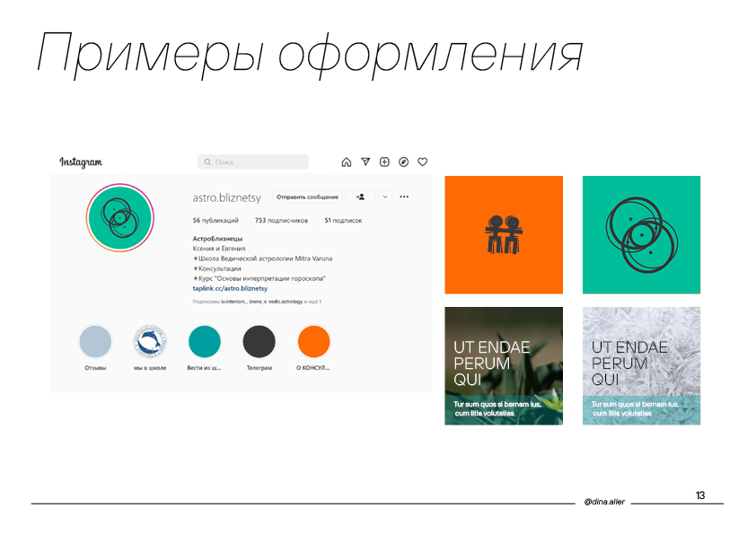Click Отправить сообщение button
Screen dimensions: 756x534
(308, 197)
